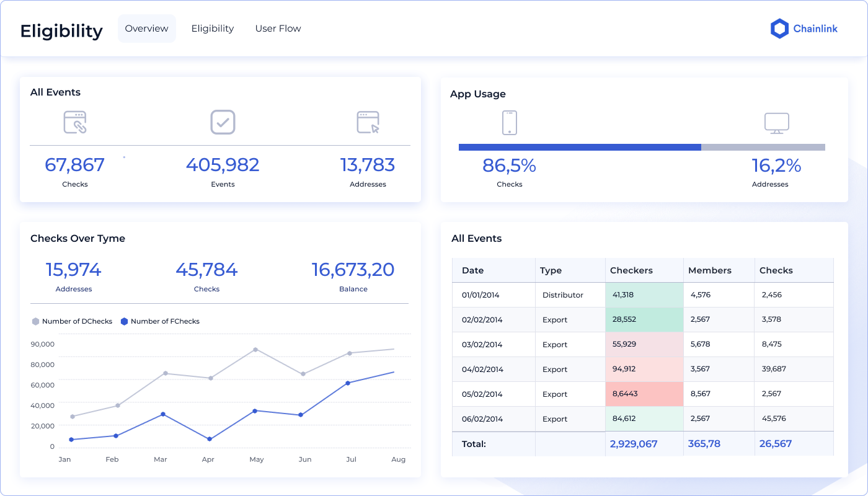Click the red 8,6443 checkers cell
The width and height of the screenshot is (868, 496).
[x=644, y=394]
